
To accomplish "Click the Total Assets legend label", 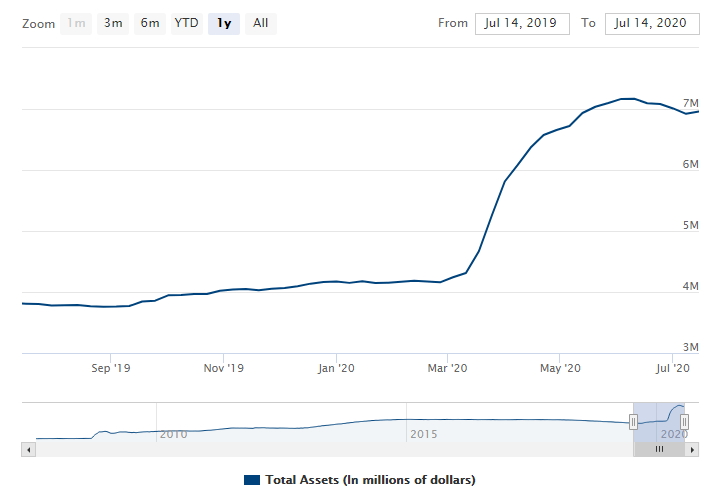I will 370,480.
